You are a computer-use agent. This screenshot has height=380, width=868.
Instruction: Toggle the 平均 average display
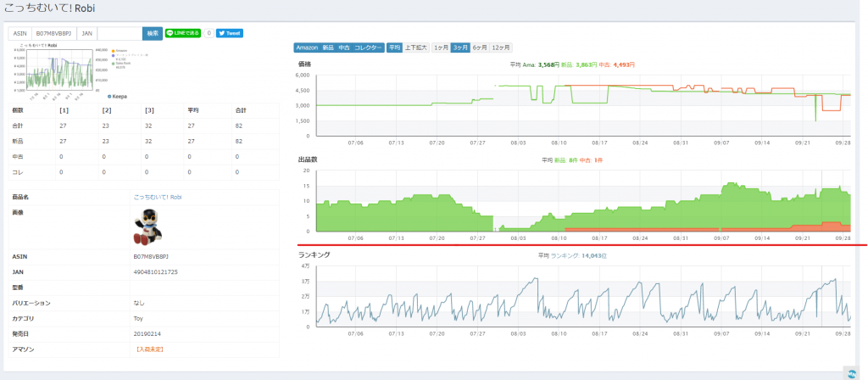click(x=394, y=47)
